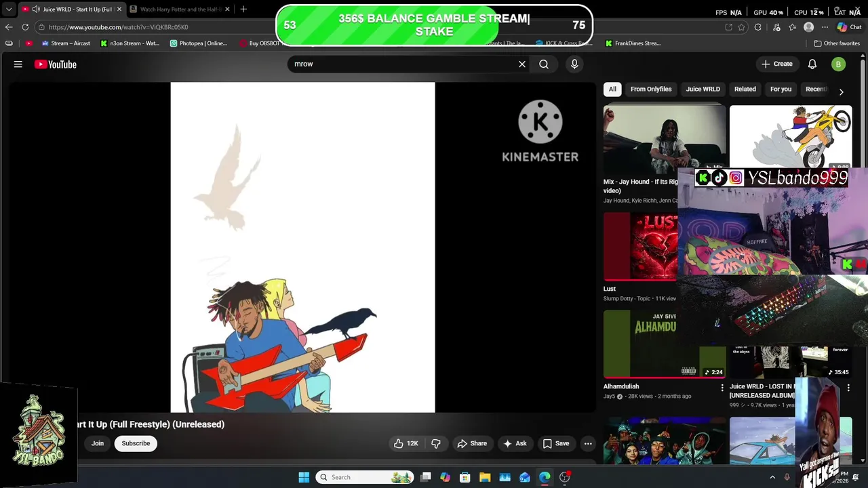Image resolution: width=868 pixels, height=488 pixels.
Task: Open Photopea Online bookmark
Action: tap(199, 43)
